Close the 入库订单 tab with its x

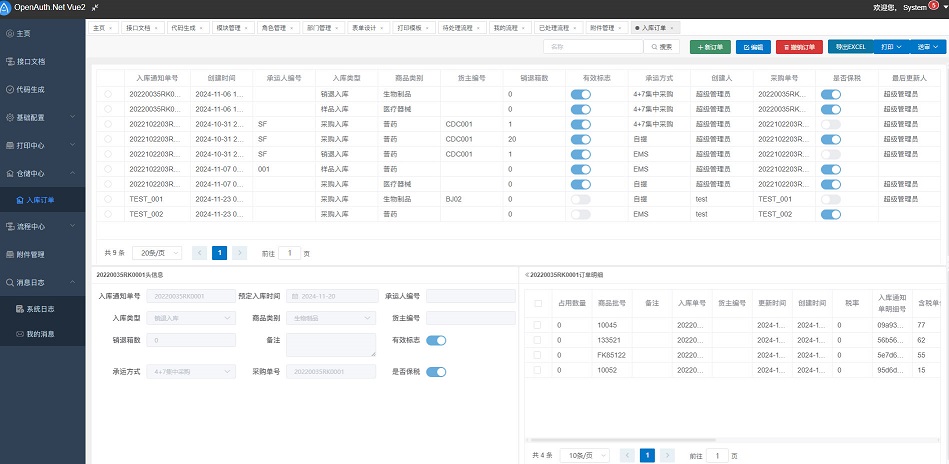[671, 28]
